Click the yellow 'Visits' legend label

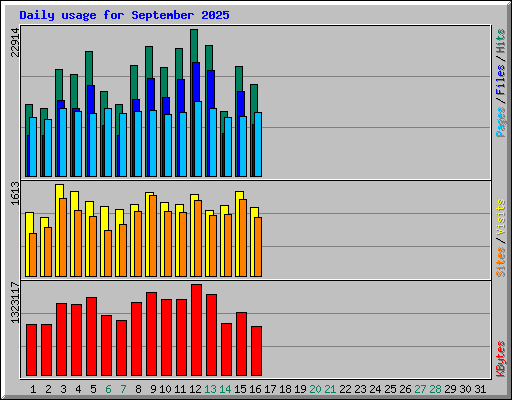(x=501, y=217)
